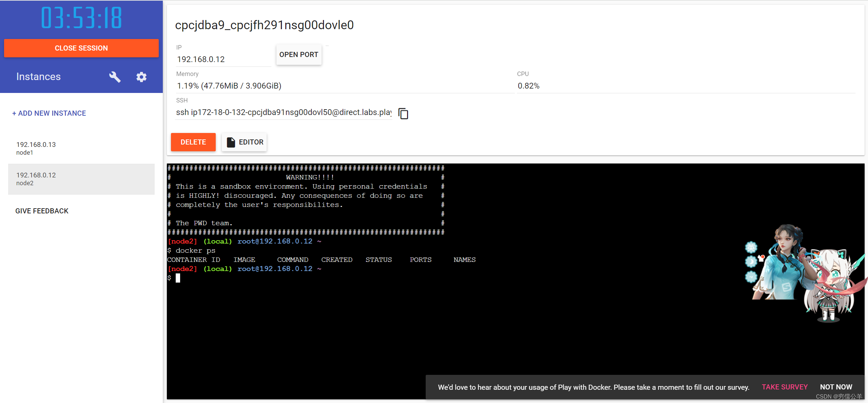Click the IP address field 192.168.0.12

pyautogui.click(x=223, y=59)
